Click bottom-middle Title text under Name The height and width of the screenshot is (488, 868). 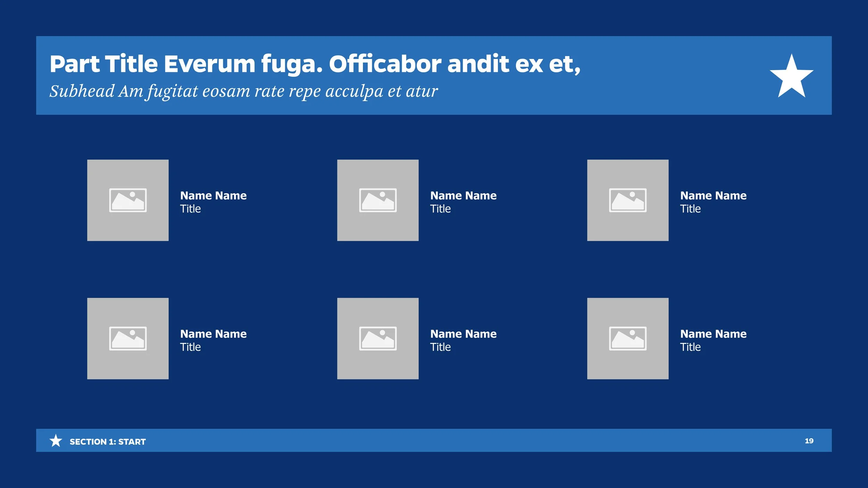point(440,347)
